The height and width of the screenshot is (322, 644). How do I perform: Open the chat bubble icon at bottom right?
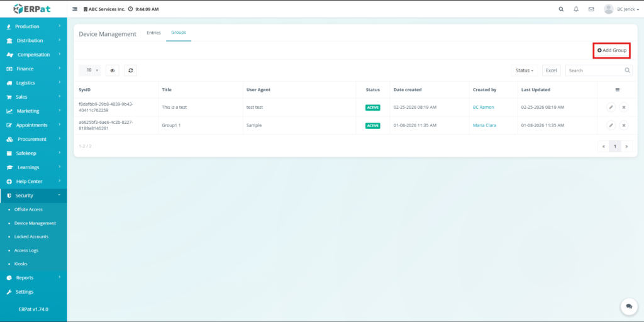[x=628, y=306]
